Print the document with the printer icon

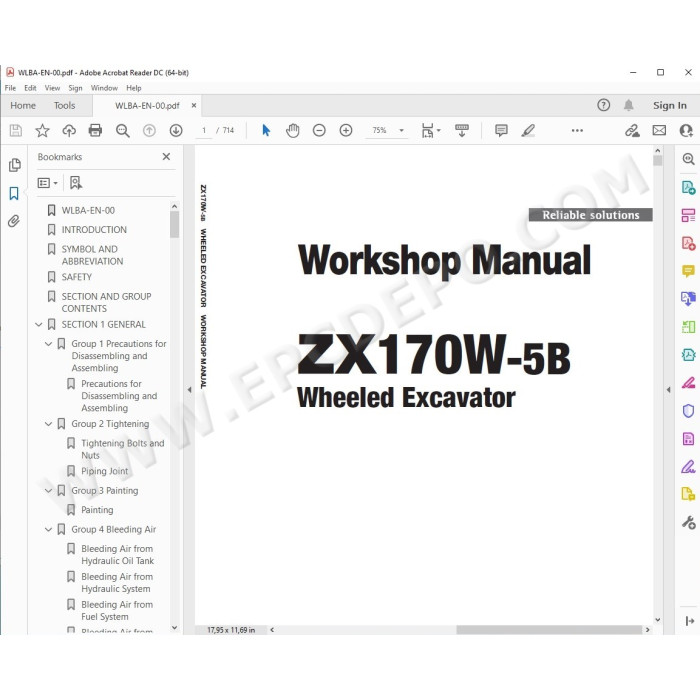click(95, 130)
